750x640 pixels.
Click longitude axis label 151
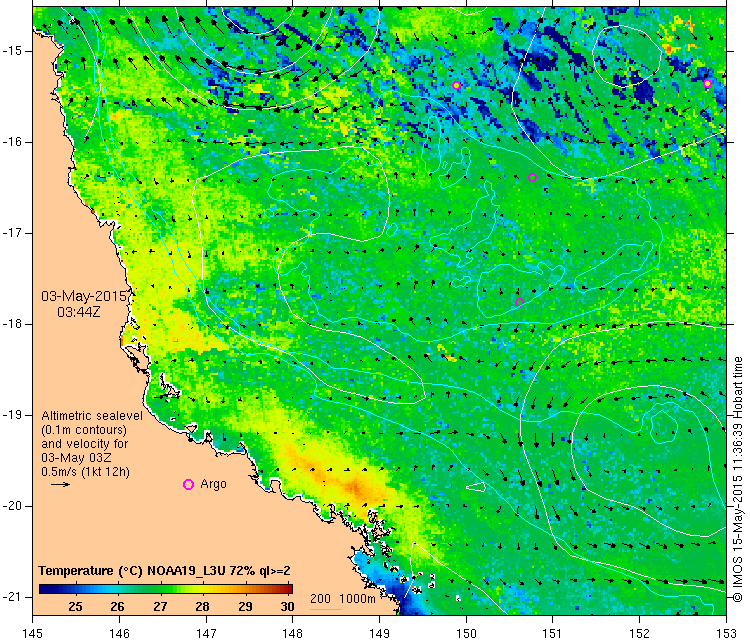click(x=553, y=633)
